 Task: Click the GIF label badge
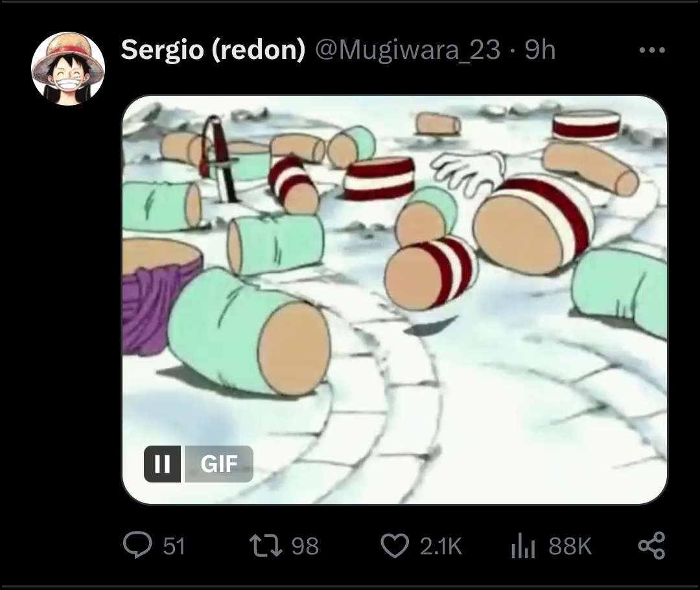[219, 464]
